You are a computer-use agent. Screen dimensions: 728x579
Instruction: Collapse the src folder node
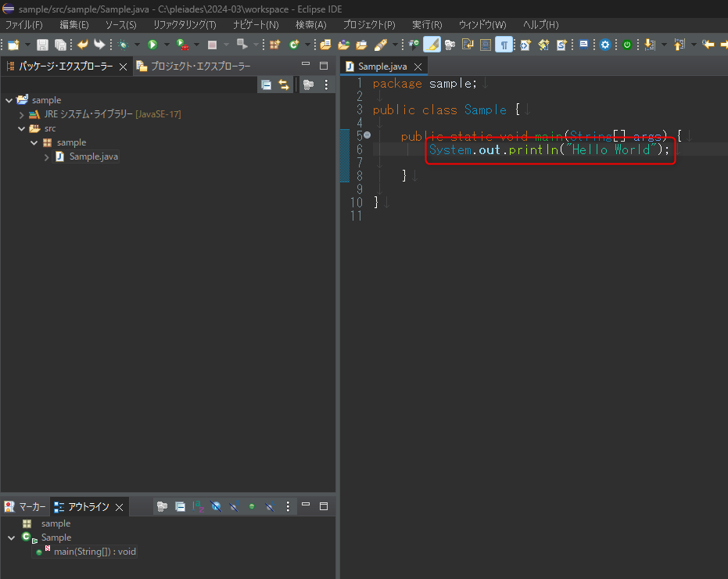(x=21, y=129)
